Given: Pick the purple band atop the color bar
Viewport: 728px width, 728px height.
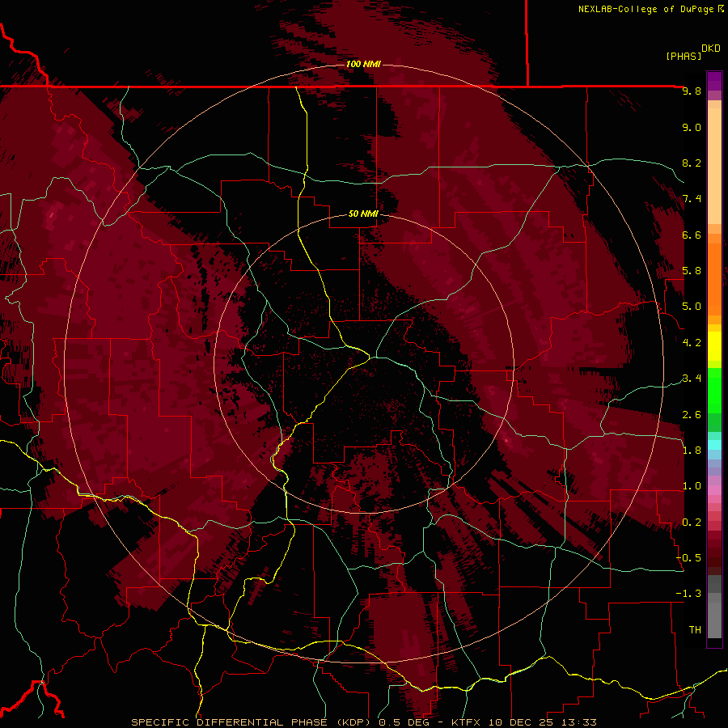Looking at the screenshot, I should pos(714,81).
